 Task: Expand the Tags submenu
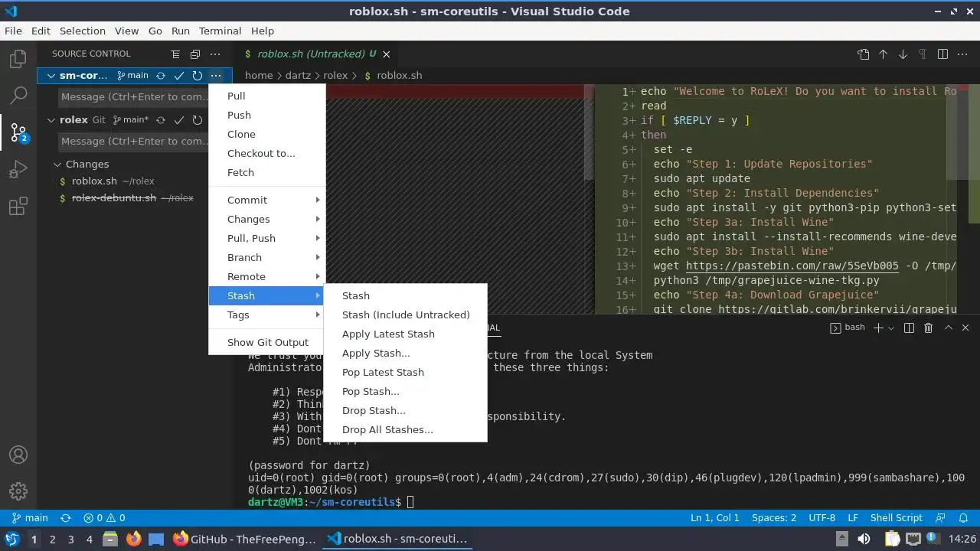tap(267, 315)
